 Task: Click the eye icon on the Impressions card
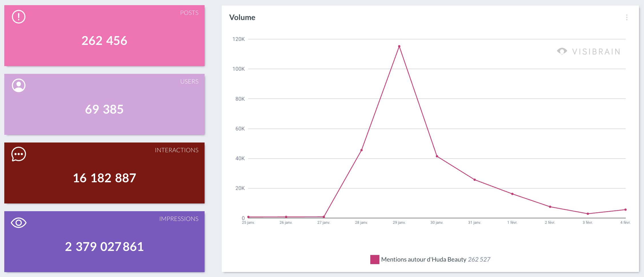click(19, 222)
